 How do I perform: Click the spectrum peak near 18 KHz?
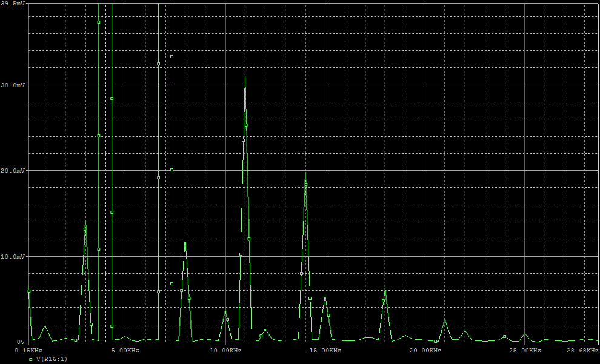pos(385,290)
